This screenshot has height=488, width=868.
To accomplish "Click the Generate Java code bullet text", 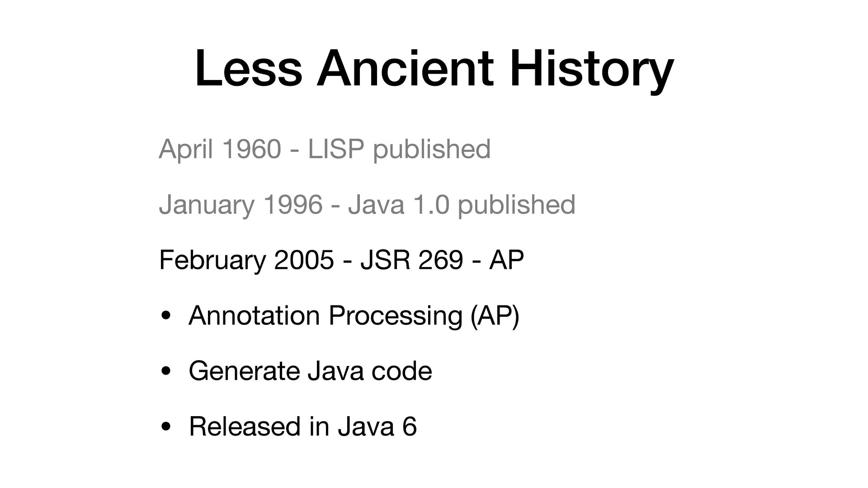I will (311, 371).
